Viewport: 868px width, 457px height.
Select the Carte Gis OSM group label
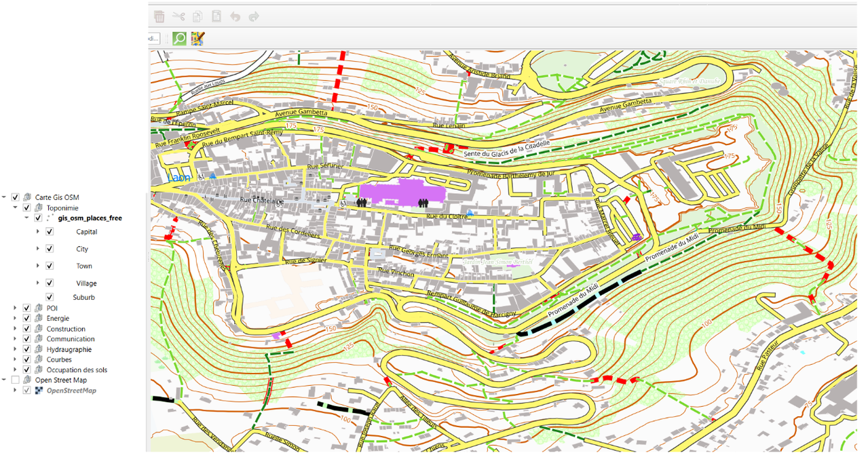tap(57, 197)
